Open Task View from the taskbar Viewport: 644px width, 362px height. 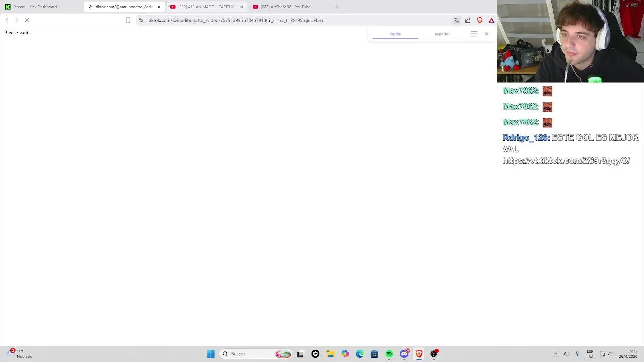pos(300,354)
